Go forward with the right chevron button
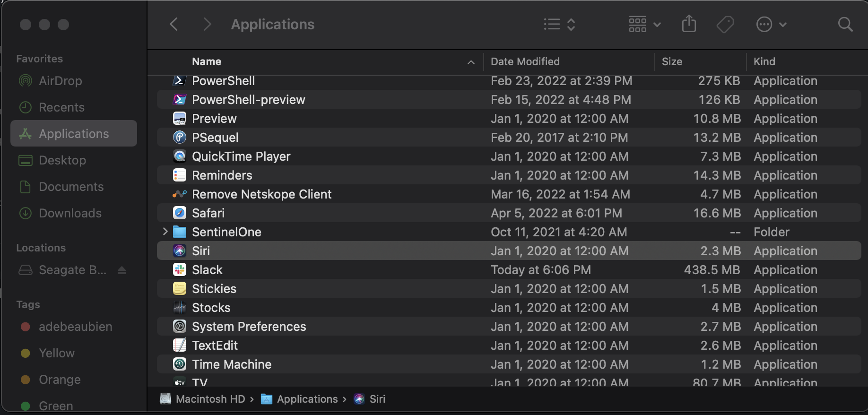Screen dimensions: 868x415 (x=207, y=24)
